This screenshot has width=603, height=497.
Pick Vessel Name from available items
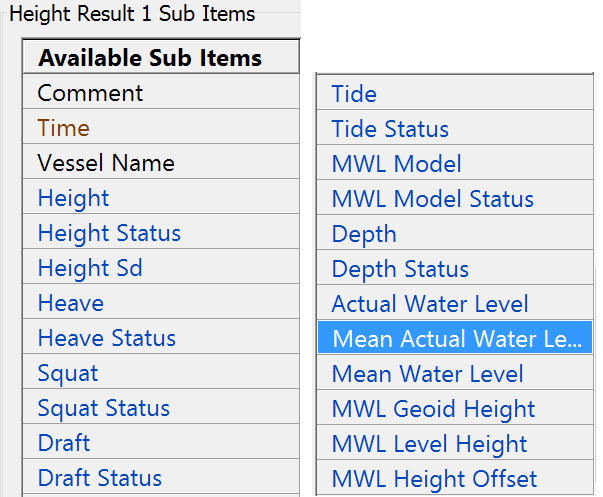pyautogui.click(x=106, y=163)
